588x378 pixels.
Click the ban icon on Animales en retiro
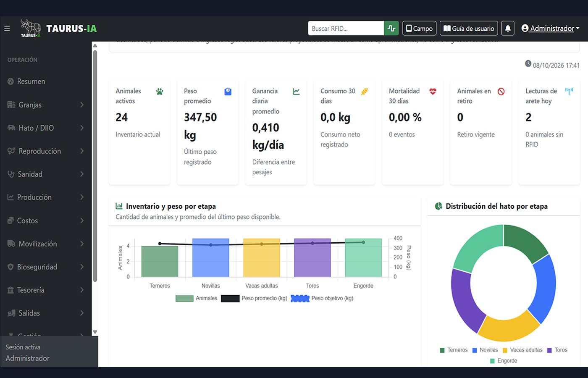(501, 91)
